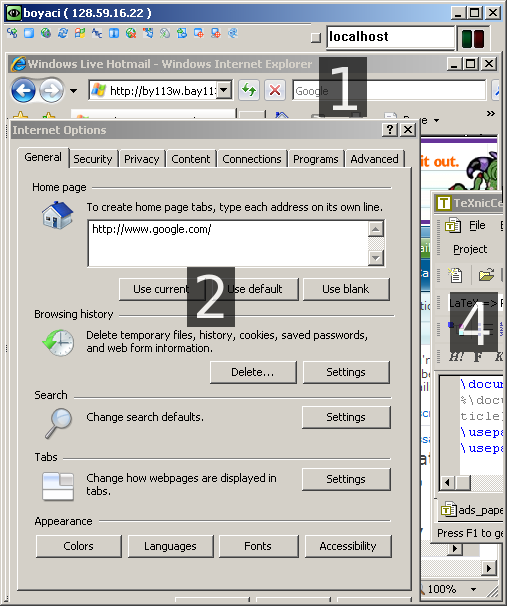The image size is (507, 606).
Task: Switch to the Advanced tab
Action: coord(374,159)
